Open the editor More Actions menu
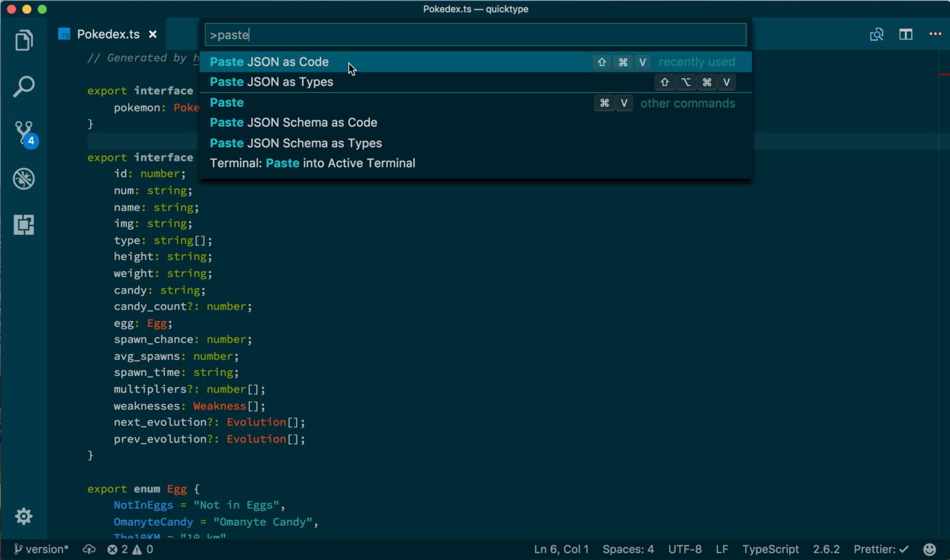 coord(935,35)
